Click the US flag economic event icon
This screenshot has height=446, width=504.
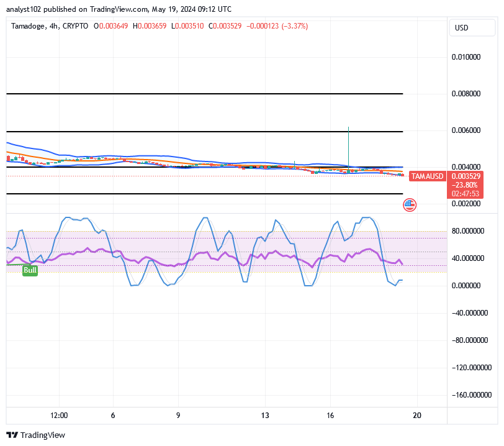pos(410,204)
